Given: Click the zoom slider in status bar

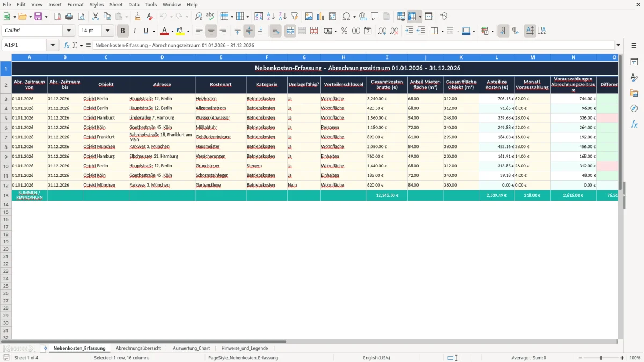Looking at the screenshot, I should pyautogui.click(x=601, y=358).
